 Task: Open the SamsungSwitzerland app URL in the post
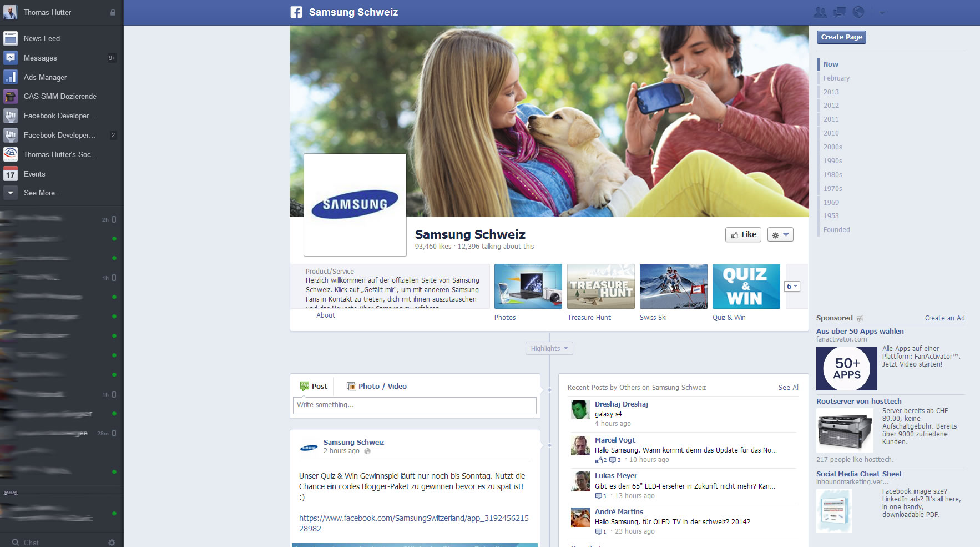(414, 523)
